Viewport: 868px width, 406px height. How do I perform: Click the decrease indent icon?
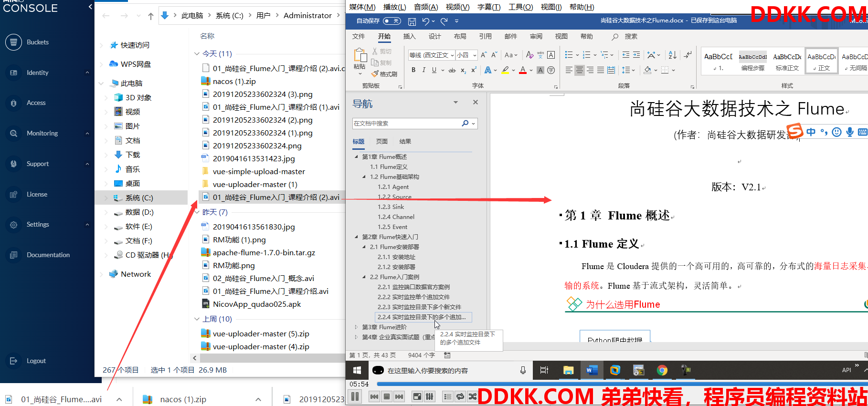626,55
